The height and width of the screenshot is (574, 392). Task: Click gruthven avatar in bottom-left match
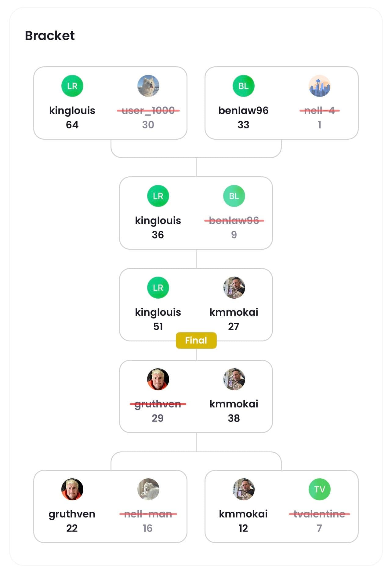(x=72, y=489)
